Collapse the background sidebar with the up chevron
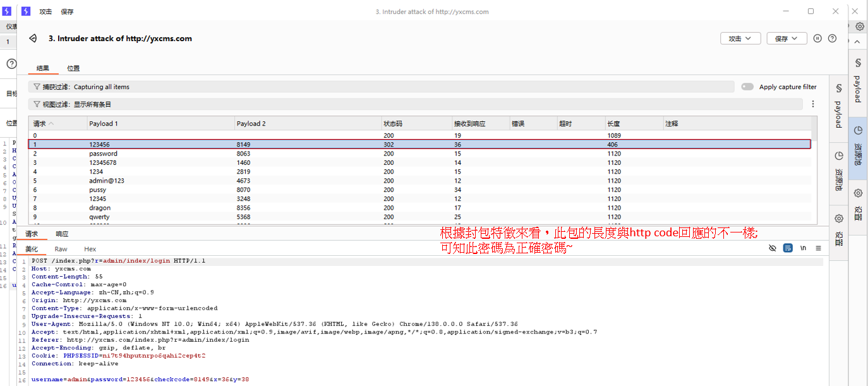Viewport: 868px width, 386px height. click(x=858, y=42)
